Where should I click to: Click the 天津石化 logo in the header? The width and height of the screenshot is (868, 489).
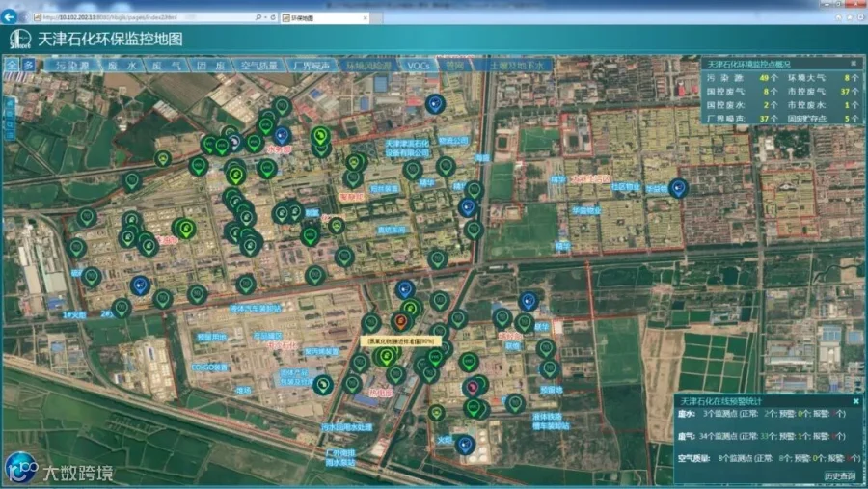pos(20,39)
